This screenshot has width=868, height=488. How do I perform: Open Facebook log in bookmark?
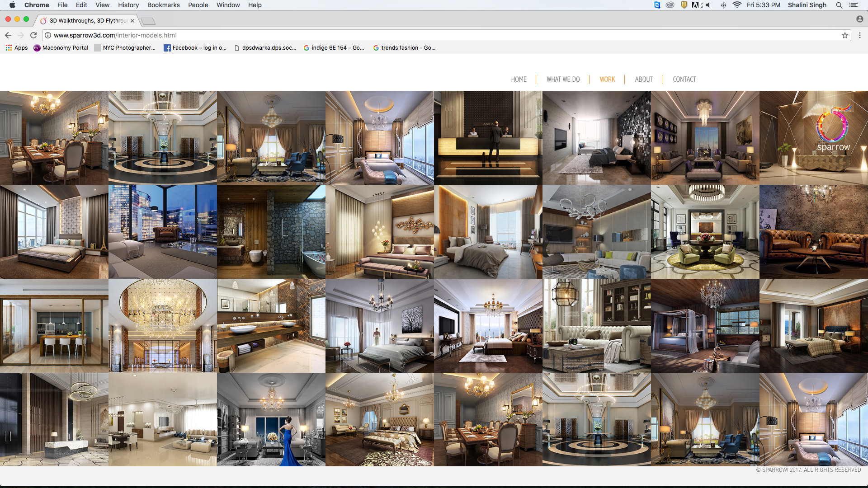pyautogui.click(x=195, y=48)
